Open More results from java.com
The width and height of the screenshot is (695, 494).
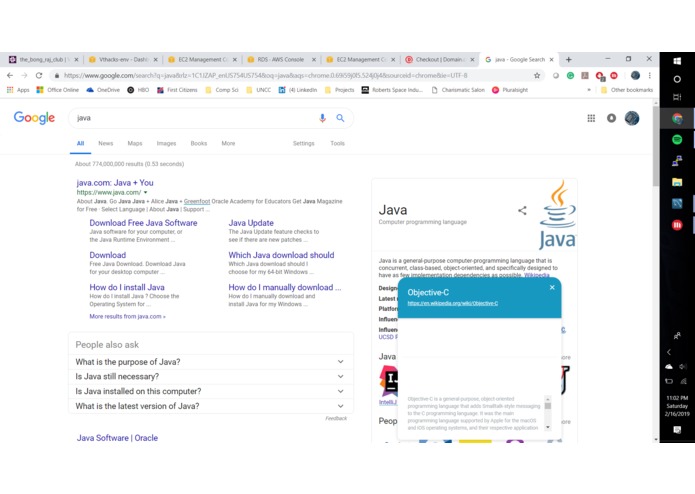(127, 316)
